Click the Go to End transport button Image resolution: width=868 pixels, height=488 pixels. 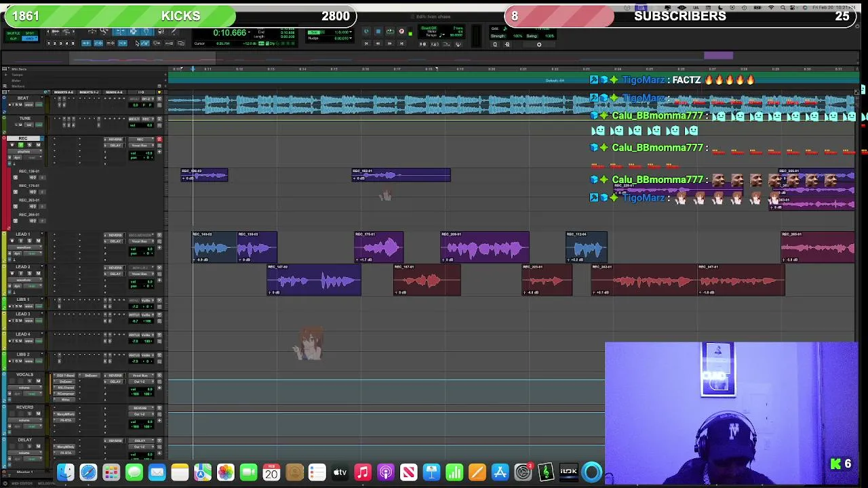pos(401,43)
